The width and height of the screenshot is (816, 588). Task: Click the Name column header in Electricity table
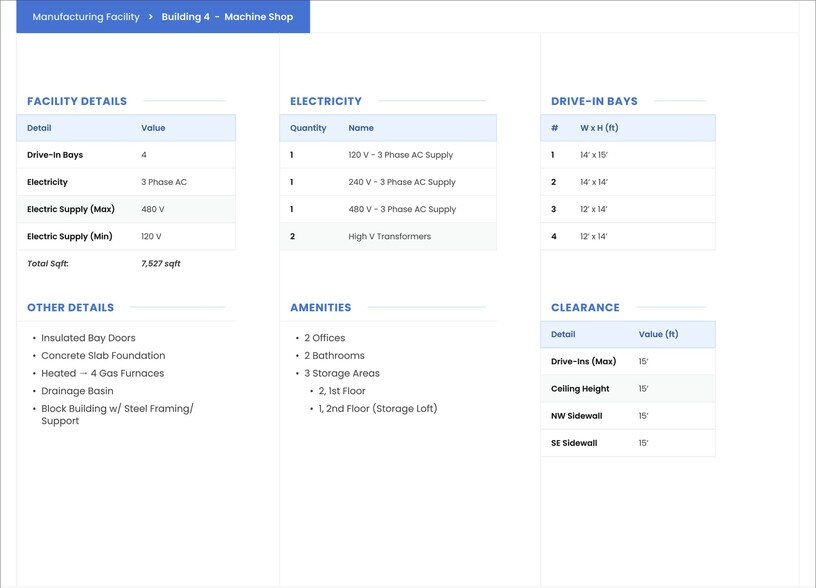(x=361, y=128)
